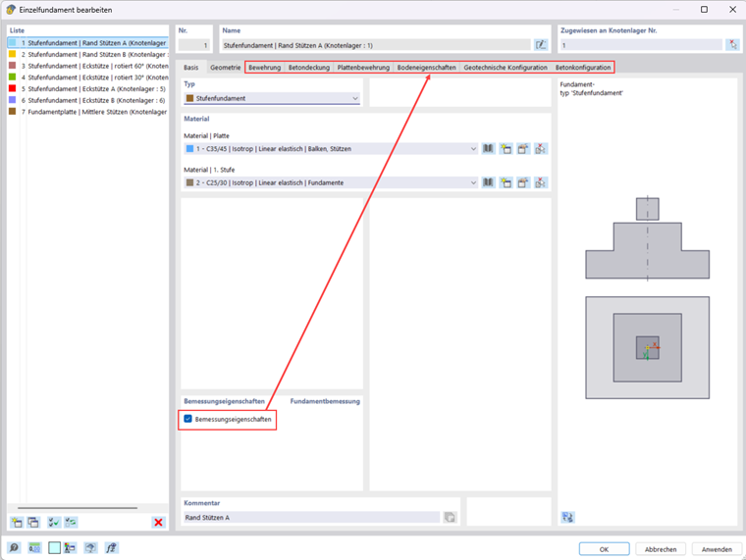Create new foundation in list toolbar

[17, 523]
